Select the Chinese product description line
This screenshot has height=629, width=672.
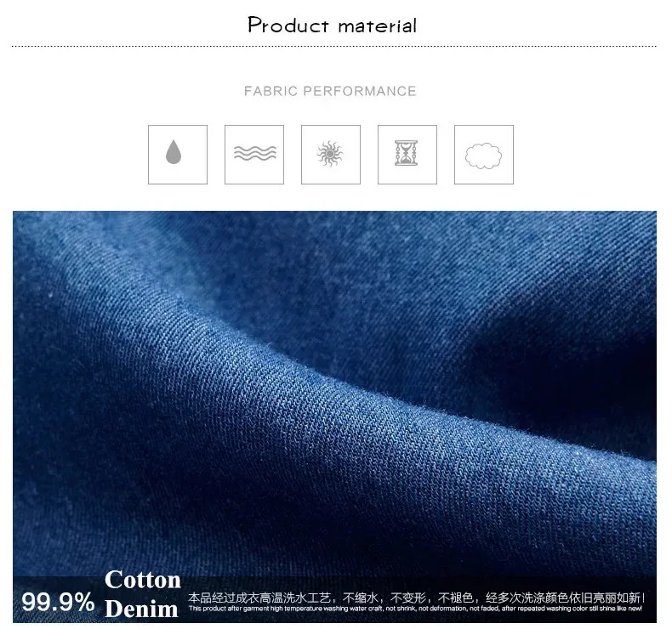pos(416,598)
